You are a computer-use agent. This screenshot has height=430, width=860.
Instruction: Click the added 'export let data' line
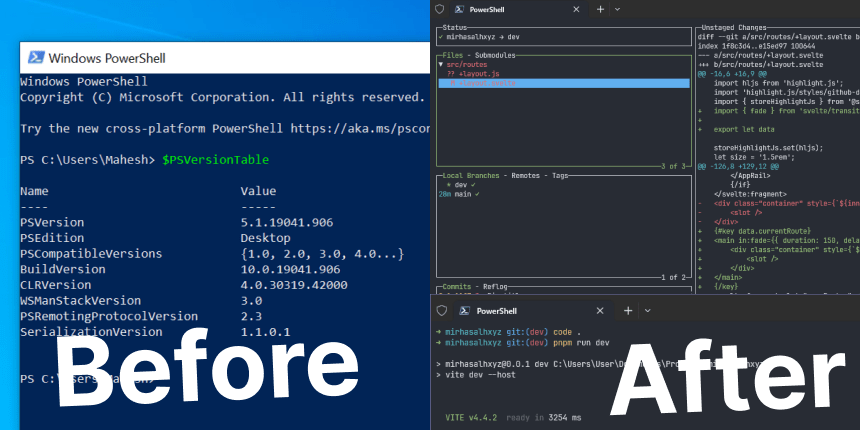pyautogui.click(x=744, y=129)
